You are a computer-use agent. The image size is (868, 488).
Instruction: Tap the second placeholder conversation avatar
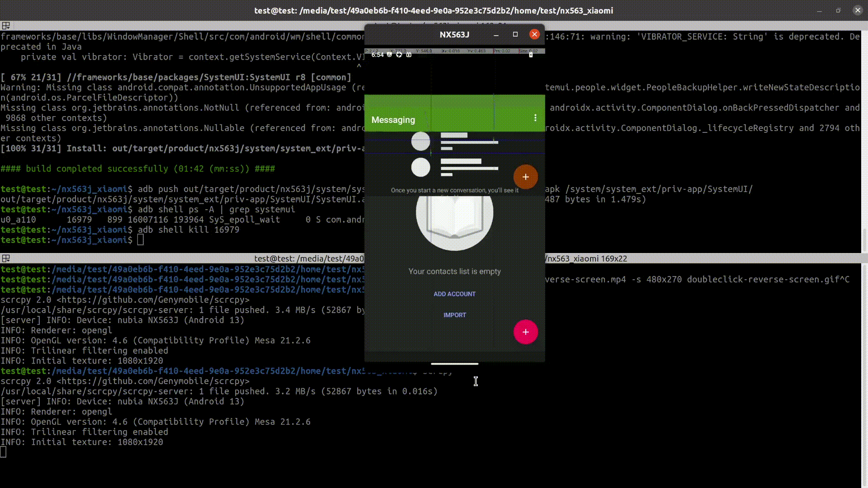420,168
